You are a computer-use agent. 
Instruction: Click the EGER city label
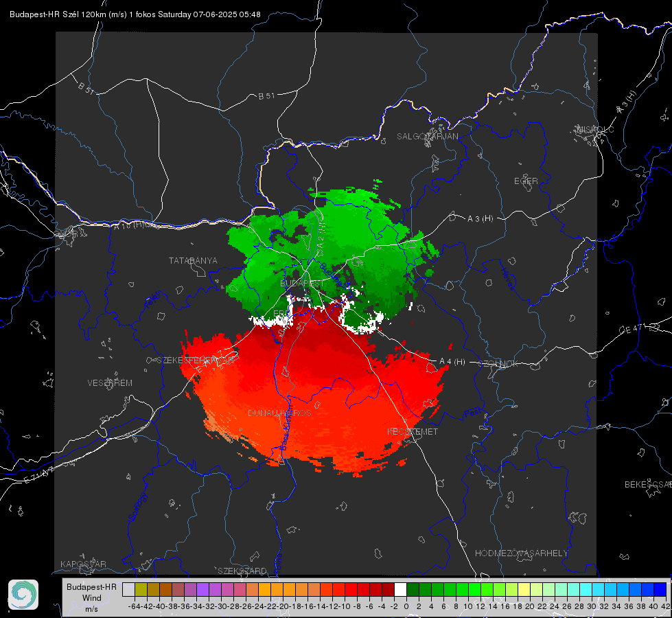[526, 181]
